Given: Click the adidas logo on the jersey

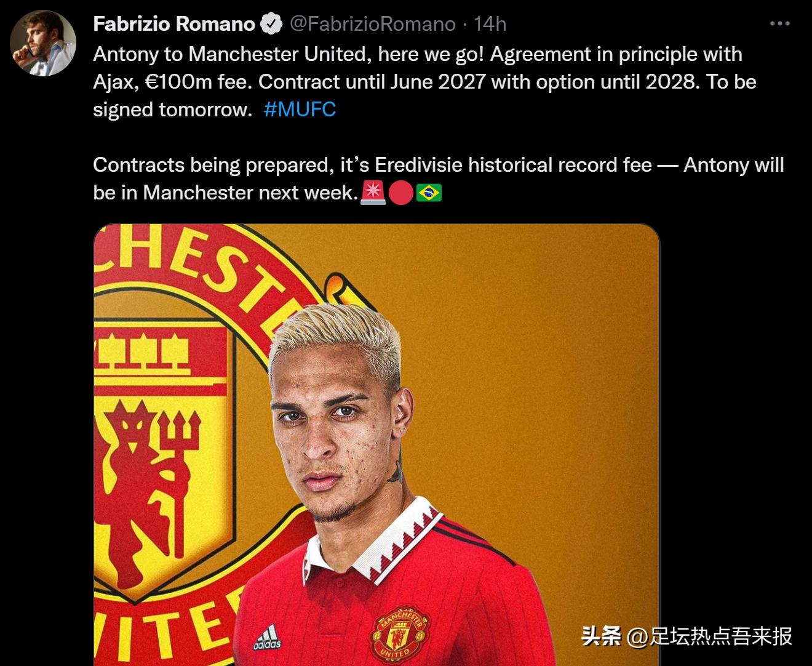Looking at the screenshot, I should tap(268, 638).
